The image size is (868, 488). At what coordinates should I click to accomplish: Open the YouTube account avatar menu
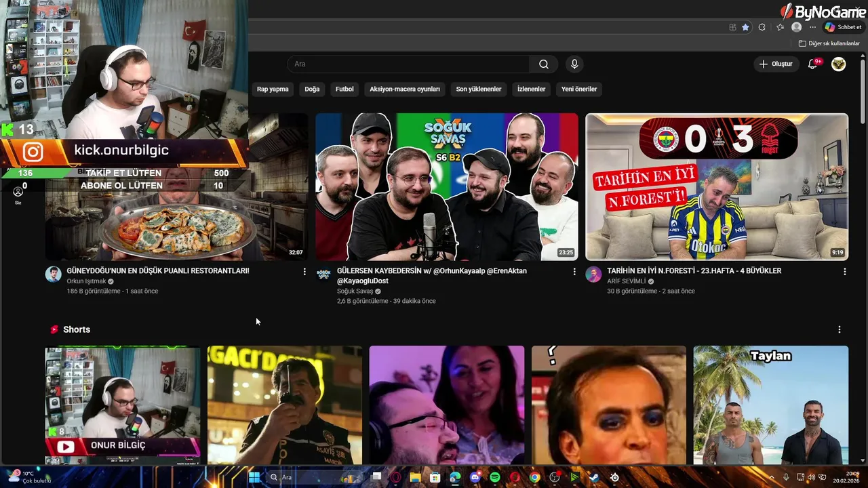[839, 64]
